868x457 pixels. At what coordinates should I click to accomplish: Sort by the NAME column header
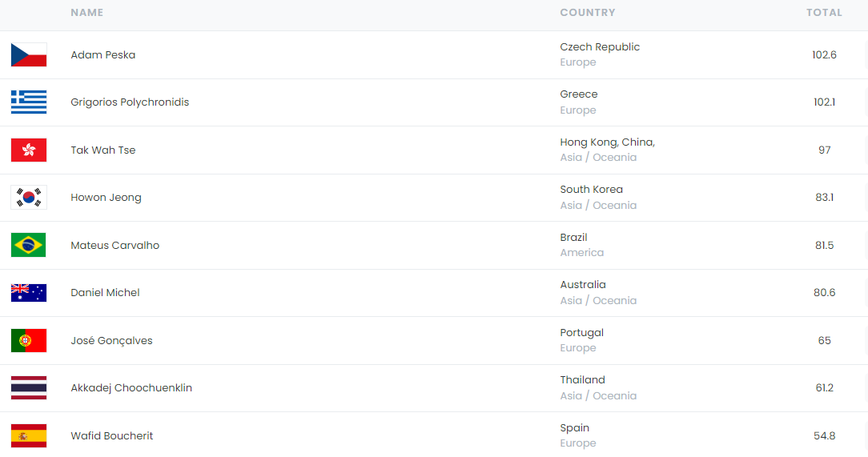[86, 13]
